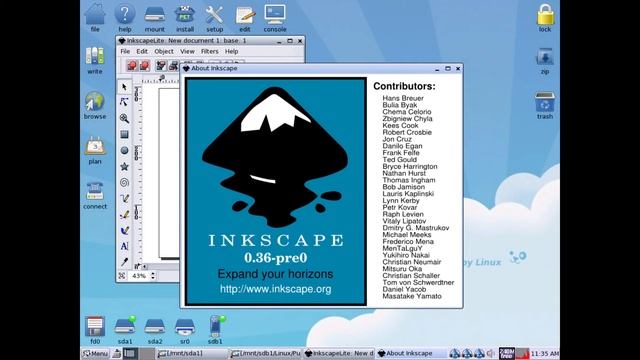The width and height of the screenshot is (640, 360).
Task: Click the http://www.inkscape.org address text
Action: [276, 289]
